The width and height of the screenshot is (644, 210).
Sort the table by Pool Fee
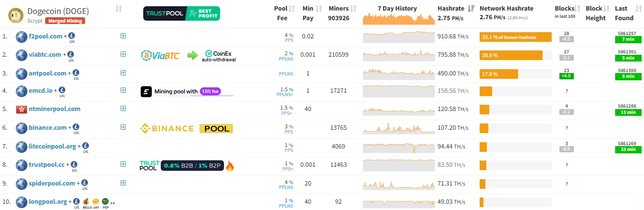coord(291,9)
